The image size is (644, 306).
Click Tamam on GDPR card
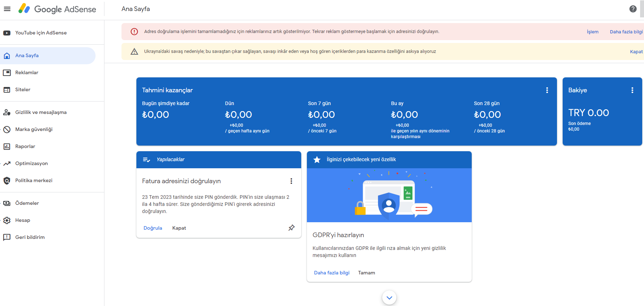point(367,273)
